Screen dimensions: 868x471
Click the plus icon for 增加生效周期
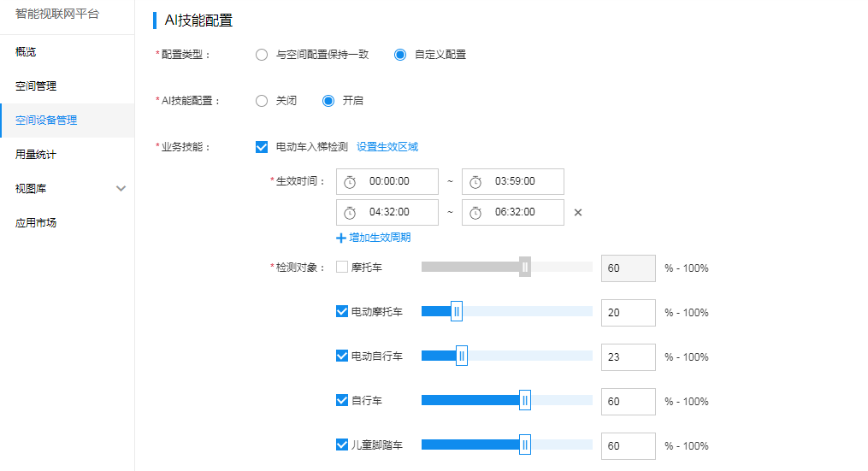pos(341,238)
